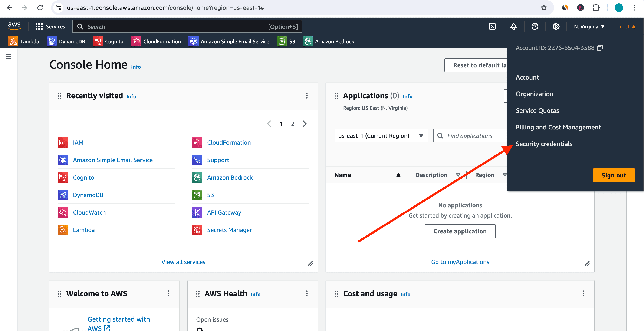Bookmark this page with the star icon
644x331 pixels.
[x=544, y=8]
